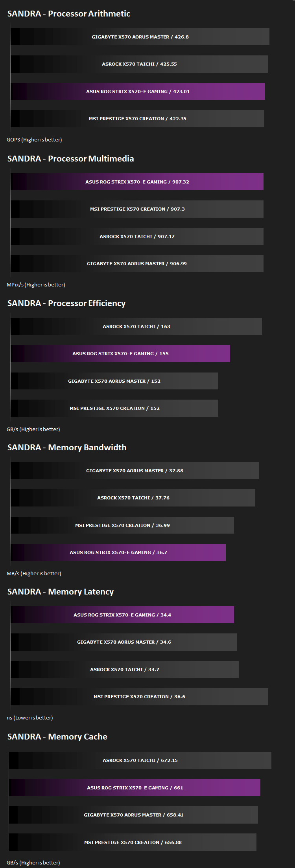Click the purple ASUS ROG Strix 423.01 bar
Viewport: 295px width, 868px height.
[138, 92]
